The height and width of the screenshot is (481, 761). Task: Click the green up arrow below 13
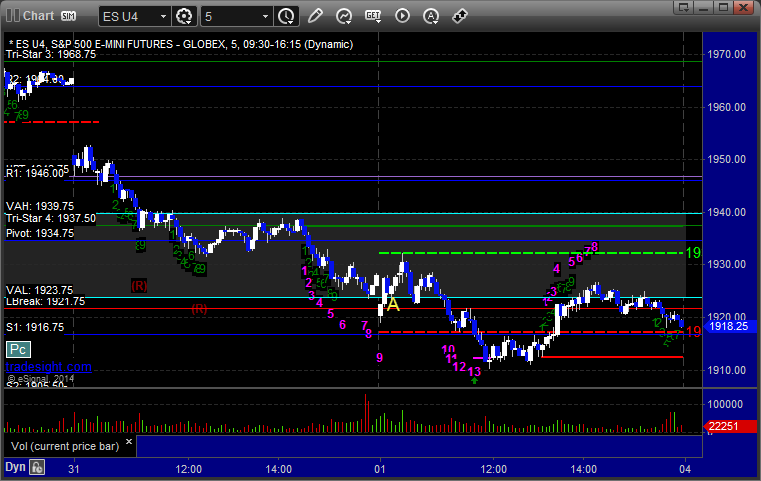(474, 381)
